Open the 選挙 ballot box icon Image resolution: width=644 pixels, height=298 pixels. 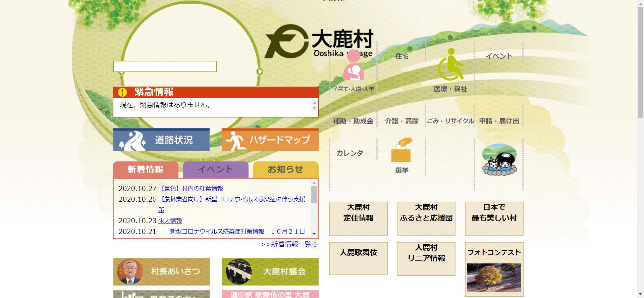click(401, 150)
